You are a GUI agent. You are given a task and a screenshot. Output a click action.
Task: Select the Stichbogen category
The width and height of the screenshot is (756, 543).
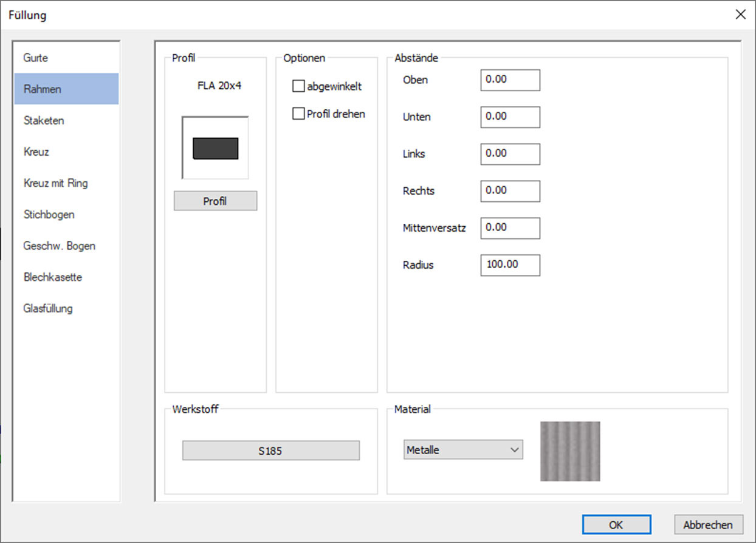coord(66,214)
